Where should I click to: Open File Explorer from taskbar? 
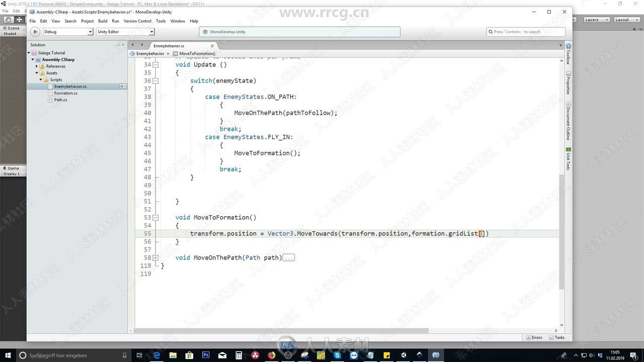point(173,355)
